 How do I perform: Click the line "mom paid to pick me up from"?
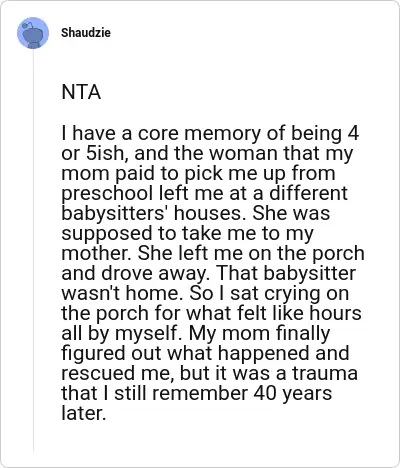point(198,173)
